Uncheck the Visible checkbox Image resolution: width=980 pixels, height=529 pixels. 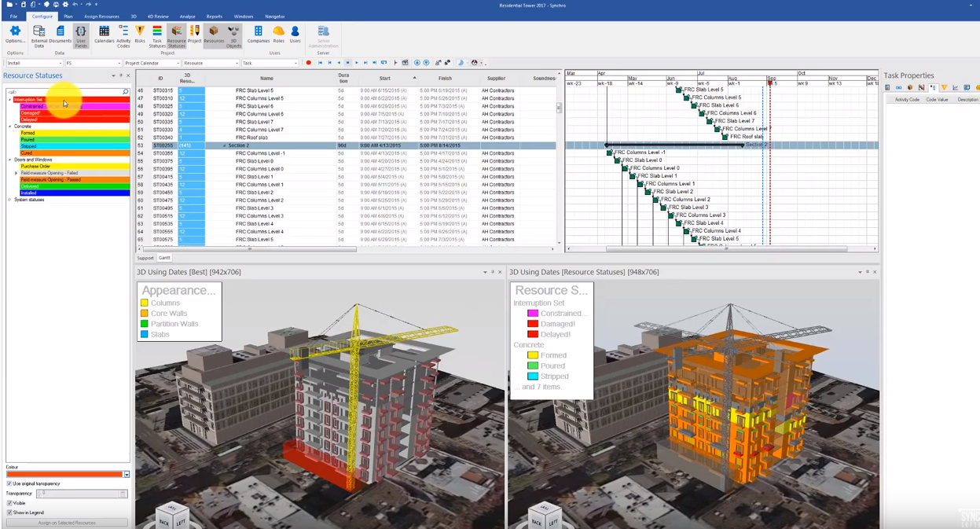pyautogui.click(x=9, y=503)
